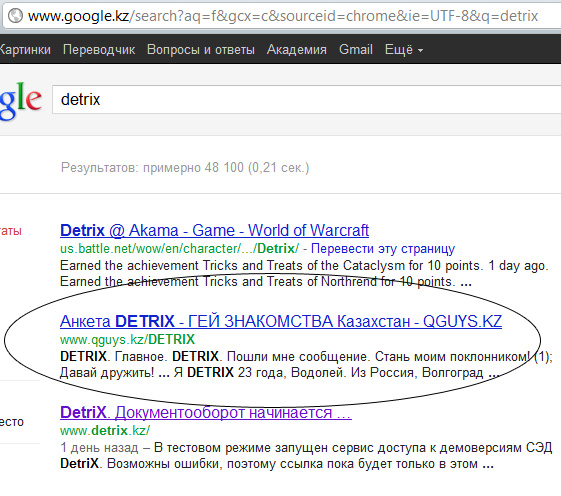Open Академия in the black bar
Screen dimensions: 561x496
coord(297,49)
